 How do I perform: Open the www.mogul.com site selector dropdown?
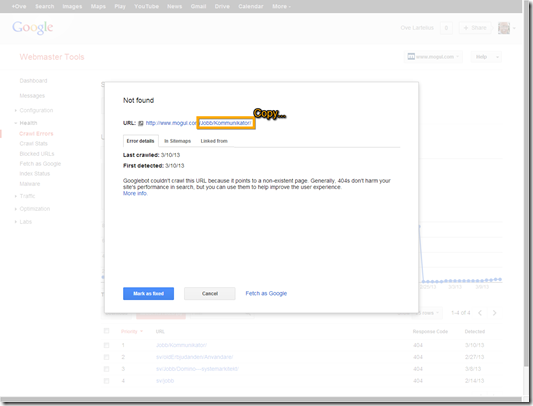[433, 57]
